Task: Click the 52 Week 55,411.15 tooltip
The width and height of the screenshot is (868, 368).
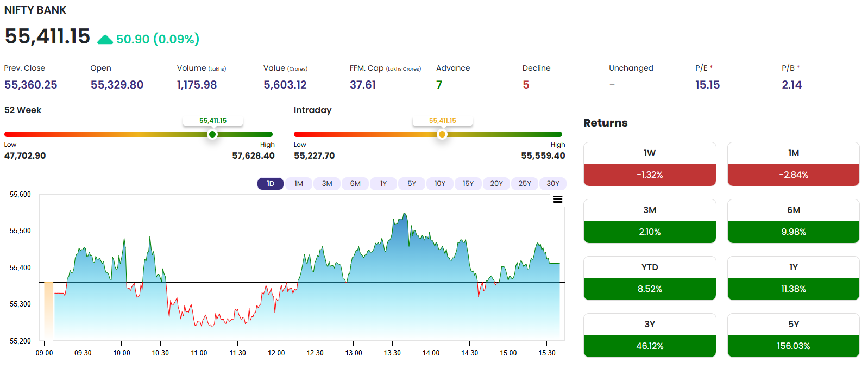Action: [213, 121]
